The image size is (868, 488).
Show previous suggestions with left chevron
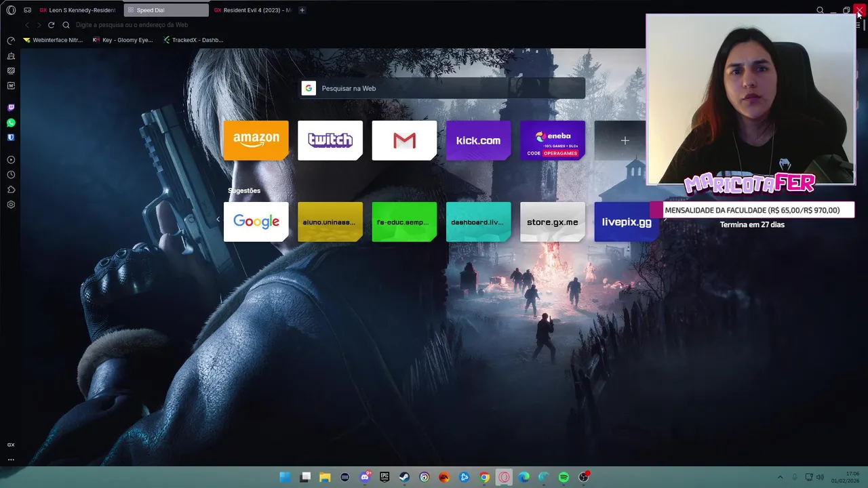(218, 220)
